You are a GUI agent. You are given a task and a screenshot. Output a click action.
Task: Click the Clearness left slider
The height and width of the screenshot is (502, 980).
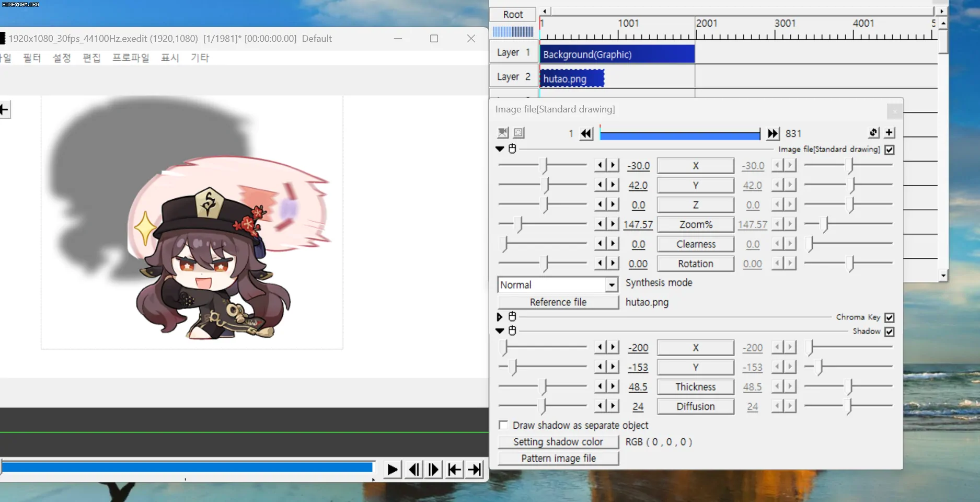click(x=543, y=244)
